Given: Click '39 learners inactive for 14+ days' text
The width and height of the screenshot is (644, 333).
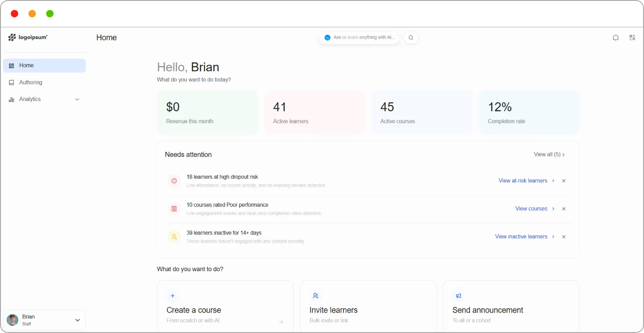Looking at the screenshot, I should click(224, 233).
